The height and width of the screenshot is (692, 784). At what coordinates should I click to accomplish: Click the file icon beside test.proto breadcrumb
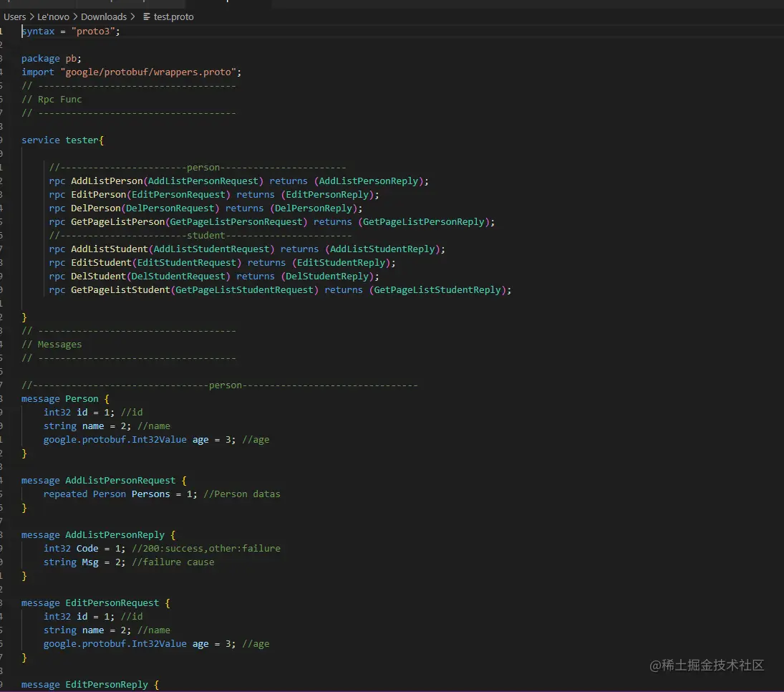tap(147, 17)
